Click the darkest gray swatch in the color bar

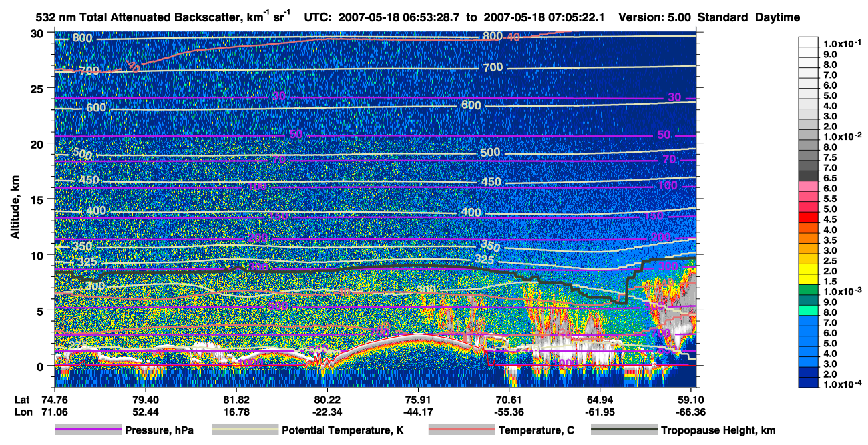point(809,175)
